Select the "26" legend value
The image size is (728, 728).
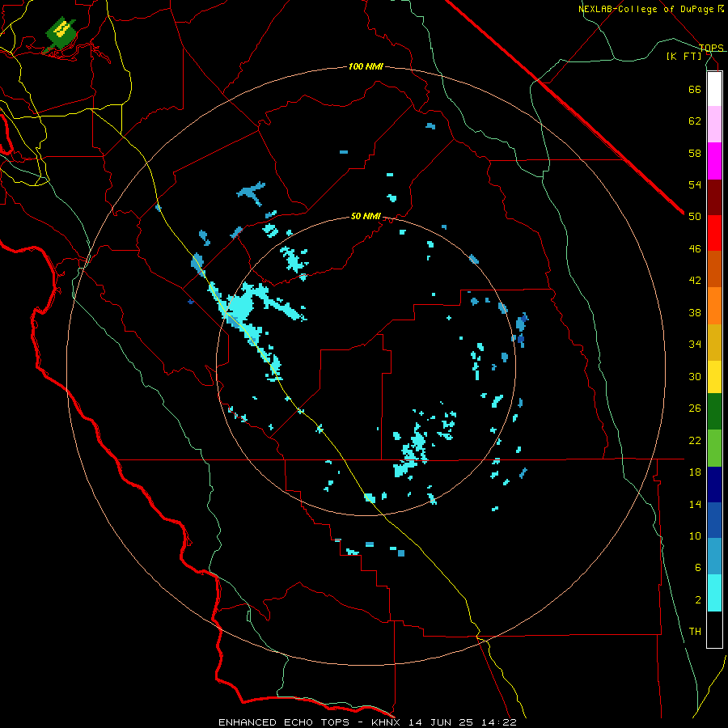pyautogui.click(x=695, y=408)
